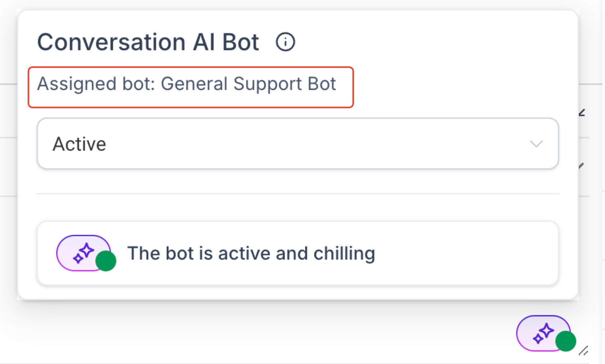
Task: Click the horizontal divider under the dropdown
Action: pyautogui.click(x=298, y=194)
